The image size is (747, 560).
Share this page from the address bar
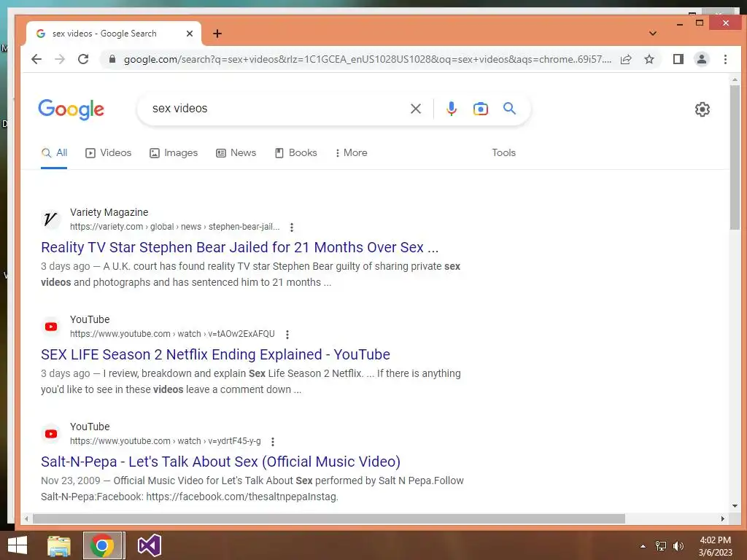pos(626,59)
